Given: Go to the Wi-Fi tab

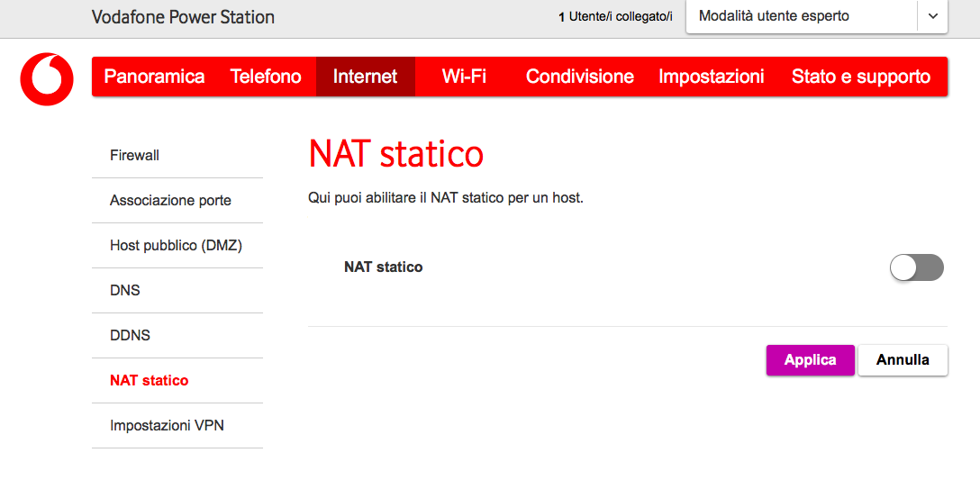Looking at the screenshot, I should tap(464, 77).
